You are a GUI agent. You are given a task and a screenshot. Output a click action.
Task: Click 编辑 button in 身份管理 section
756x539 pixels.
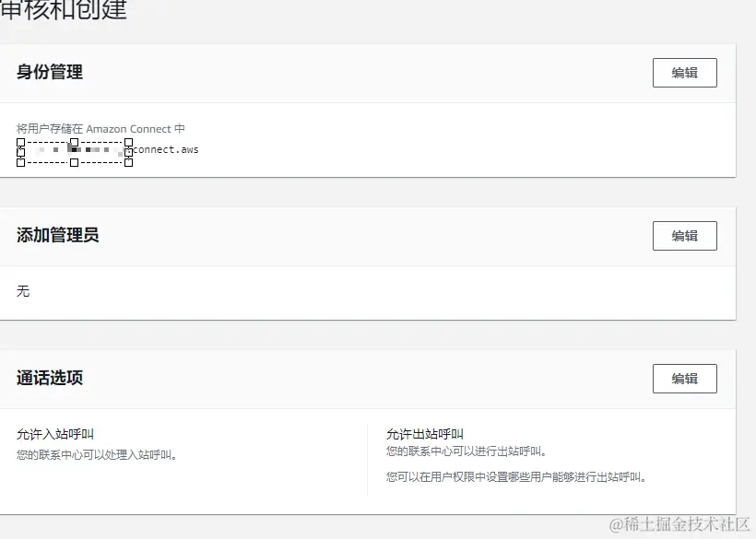coord(685,73)
